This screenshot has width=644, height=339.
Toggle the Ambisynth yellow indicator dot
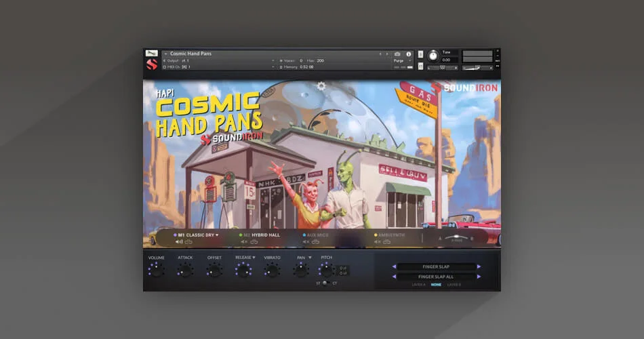(376, 235)
